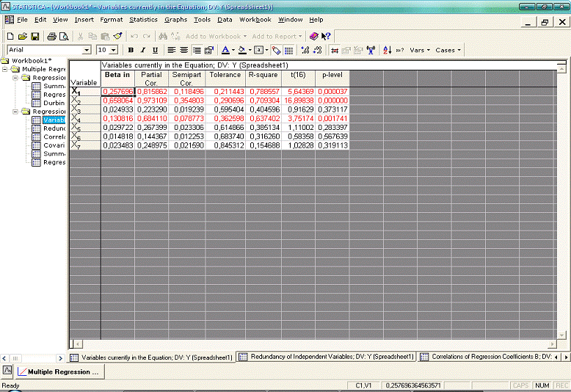Click the Print icon in toolbar

pyautogui.click(x=51, y=36)
